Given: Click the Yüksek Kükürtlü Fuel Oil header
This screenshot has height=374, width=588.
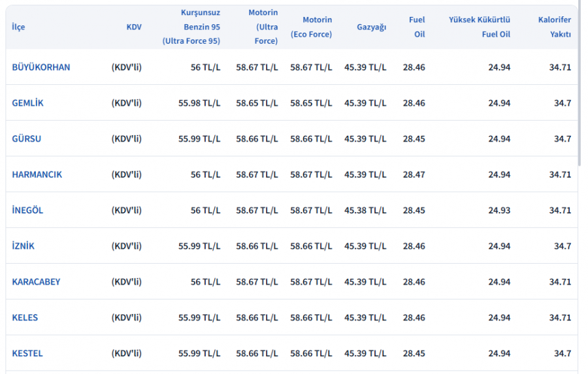Looking at the screenshot, I should (479, 27).
